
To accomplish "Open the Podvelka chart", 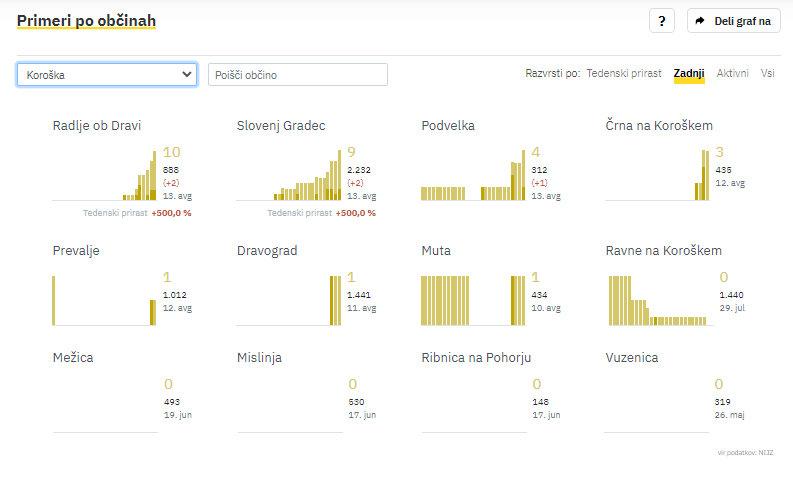I will click(473, 177).
